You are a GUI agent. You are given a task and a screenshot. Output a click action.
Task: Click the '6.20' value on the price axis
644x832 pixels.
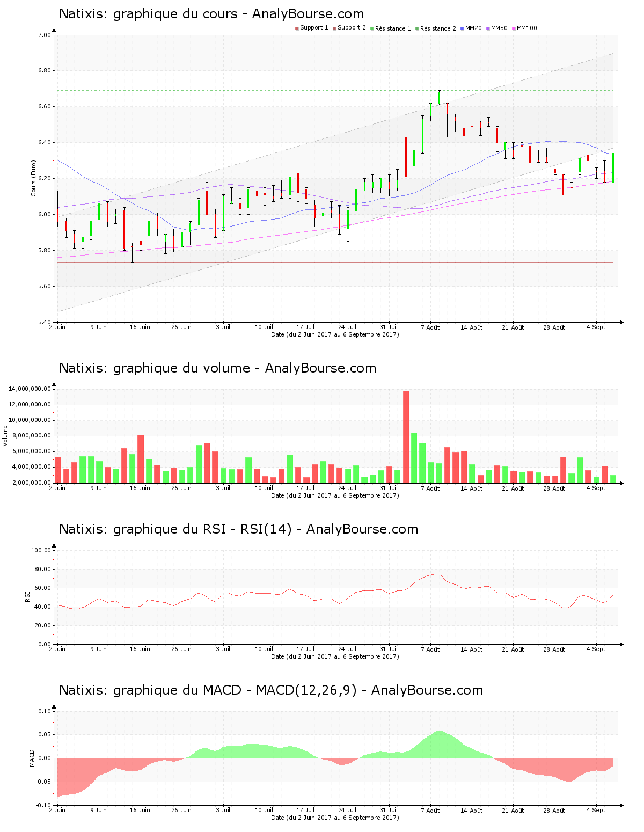tap(45, 178)
